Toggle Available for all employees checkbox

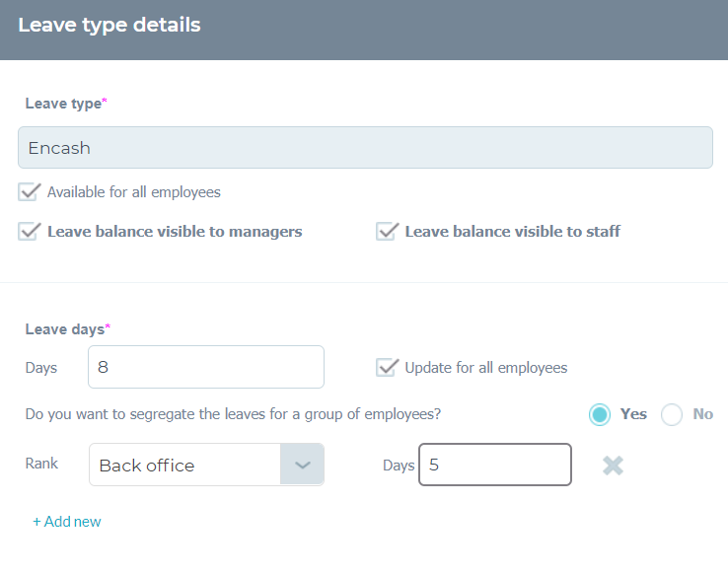tap(30, 191)
